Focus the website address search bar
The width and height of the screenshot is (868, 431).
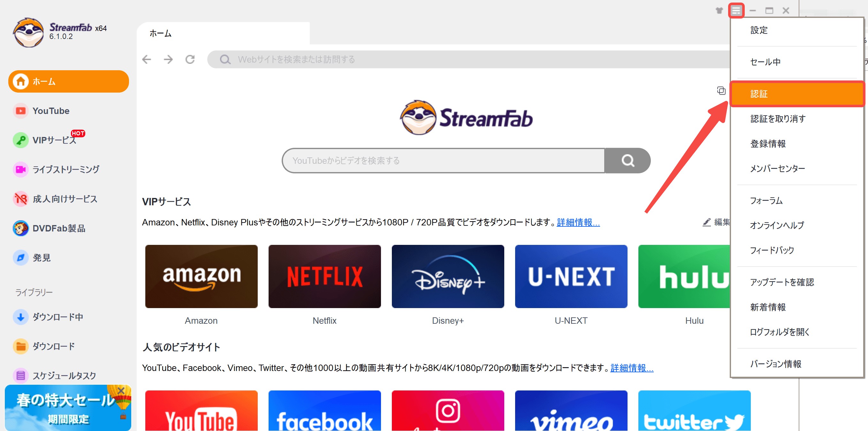(x=468, y=60)
